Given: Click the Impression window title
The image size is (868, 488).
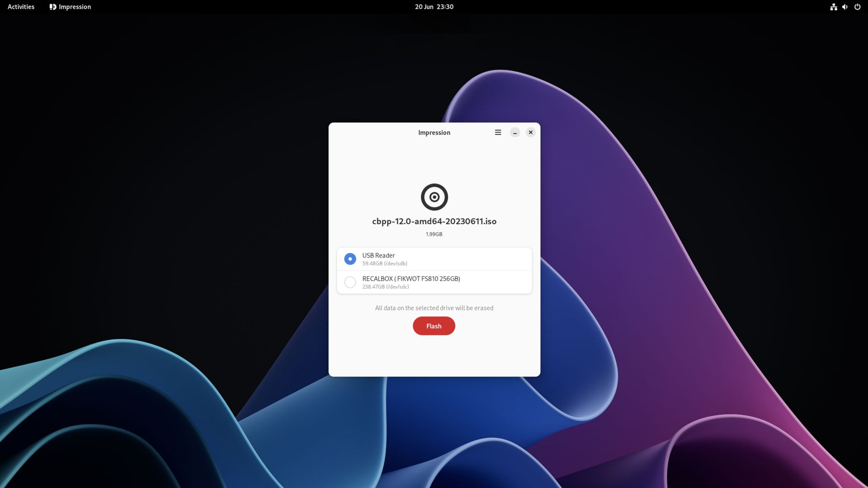Looking at the screenshot, I should coord(434,132).
